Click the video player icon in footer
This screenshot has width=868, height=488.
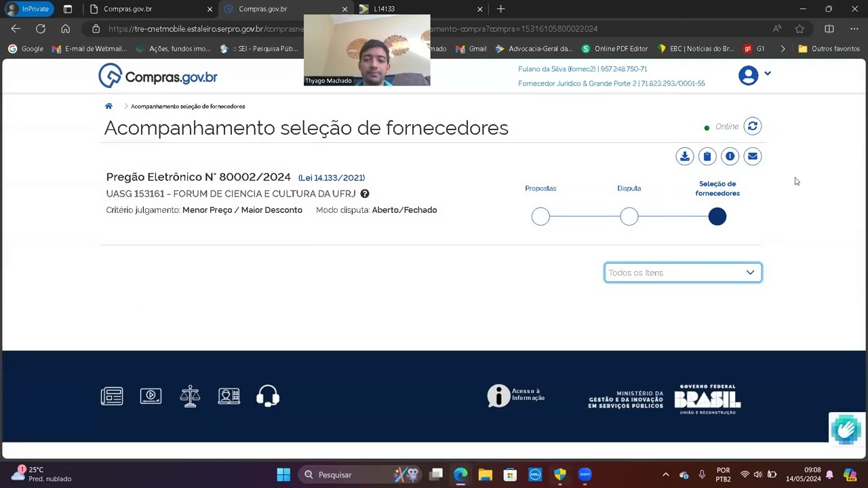click(151, 396)
